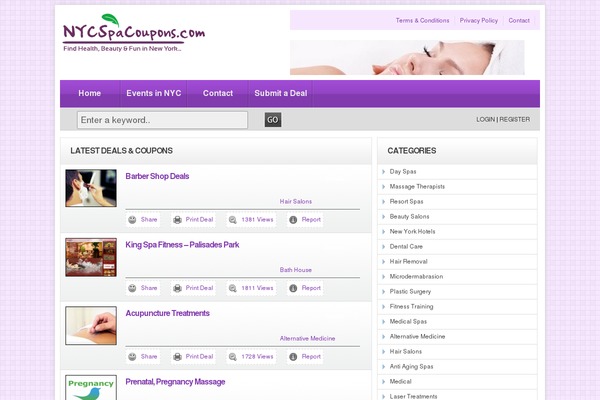Image resolution: width=600 pixels, height=400 pixels.
Task: Select Alternative Medicine in the Categories list
Action: [417, 336]
